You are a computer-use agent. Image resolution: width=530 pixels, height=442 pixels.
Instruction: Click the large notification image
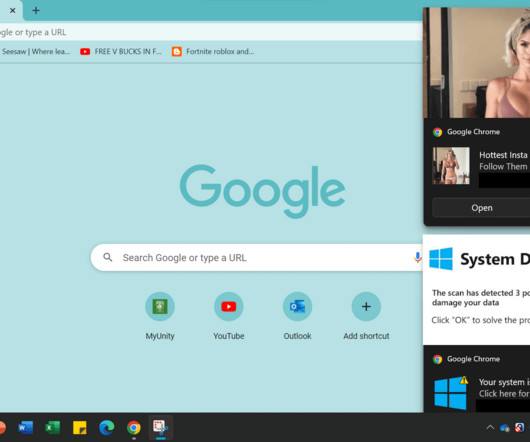tap(477, 63)
